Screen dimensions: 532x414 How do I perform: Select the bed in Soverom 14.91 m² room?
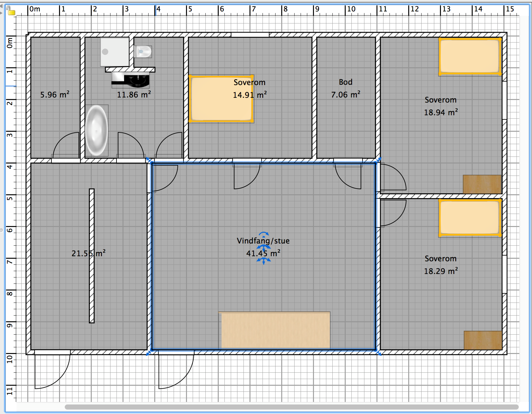pos(221,99)
